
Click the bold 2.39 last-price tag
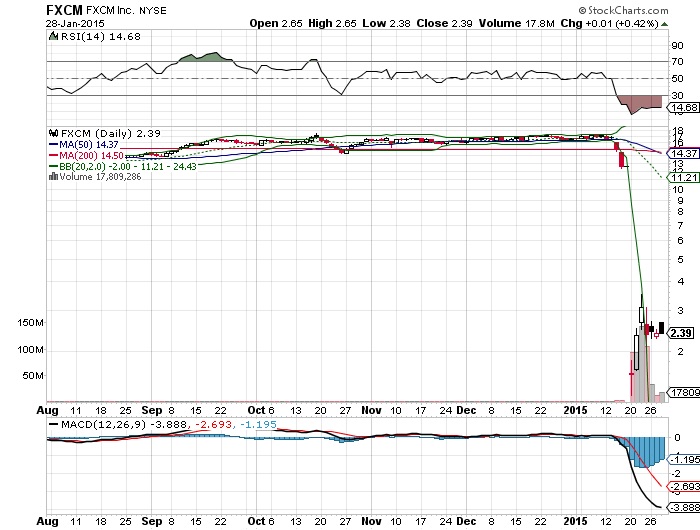tap(681, 333)
